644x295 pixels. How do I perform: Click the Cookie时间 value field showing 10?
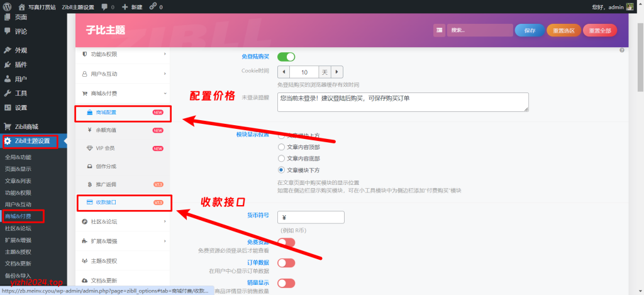point(304,72)
